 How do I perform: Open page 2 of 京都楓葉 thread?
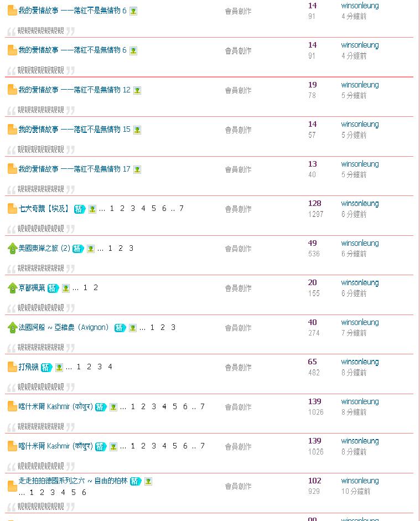(96, 288)
